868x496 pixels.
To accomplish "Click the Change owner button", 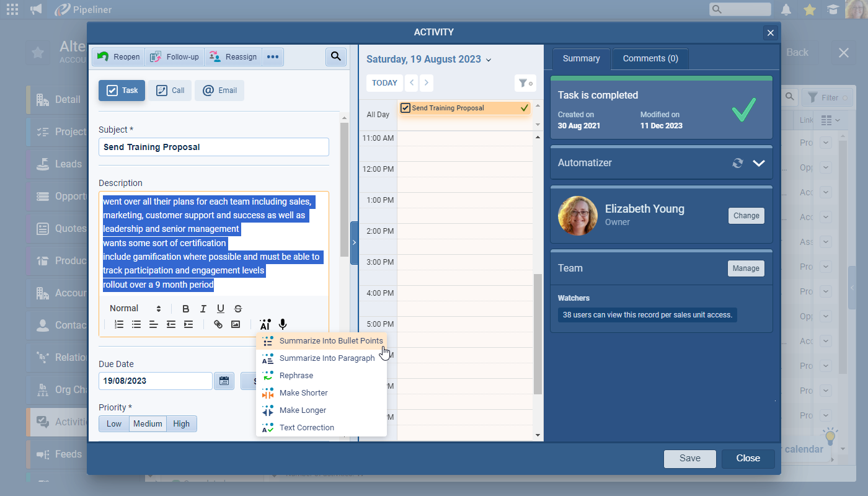I will (x=746, y=216).
